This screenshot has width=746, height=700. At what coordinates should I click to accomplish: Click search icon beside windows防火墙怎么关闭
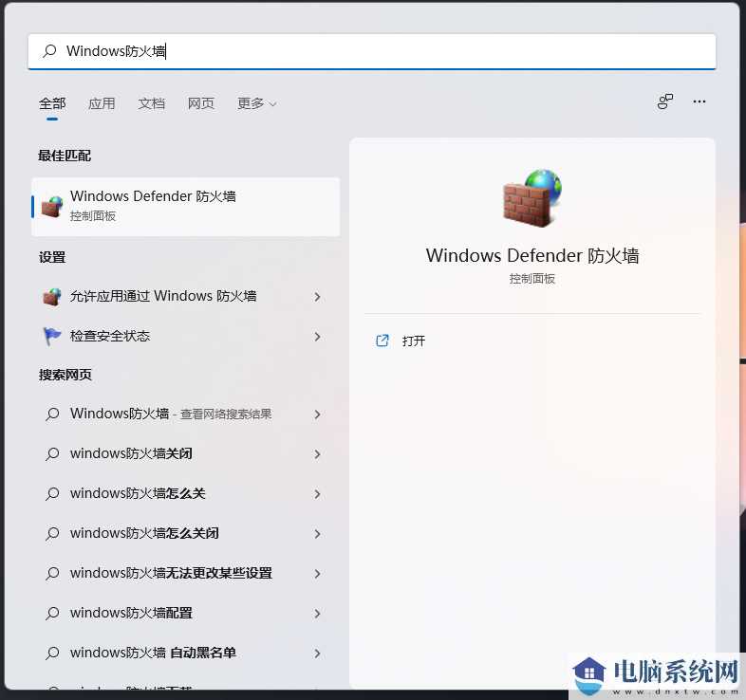coord(52,534)
